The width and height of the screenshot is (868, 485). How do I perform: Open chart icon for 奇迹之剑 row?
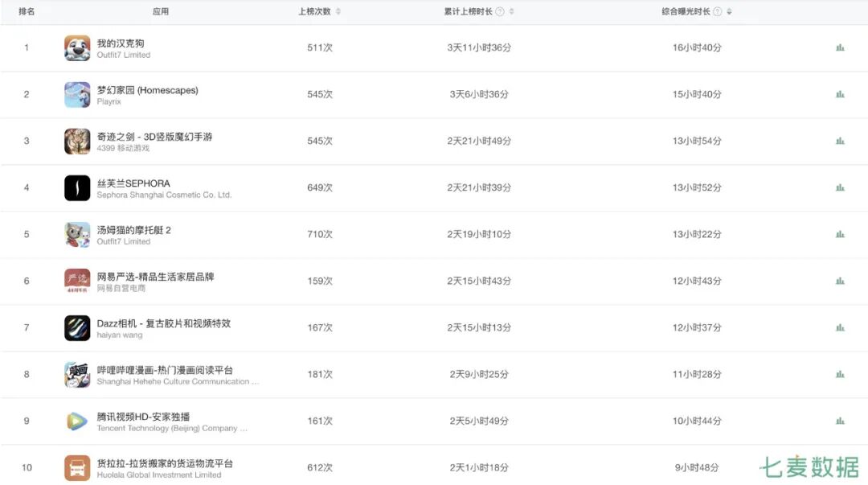coord(840,141)
